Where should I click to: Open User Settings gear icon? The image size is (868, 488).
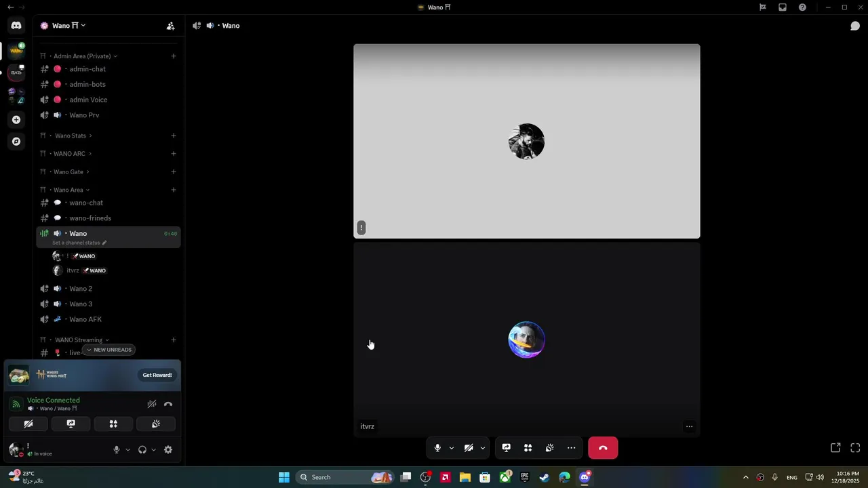[168, 449]
